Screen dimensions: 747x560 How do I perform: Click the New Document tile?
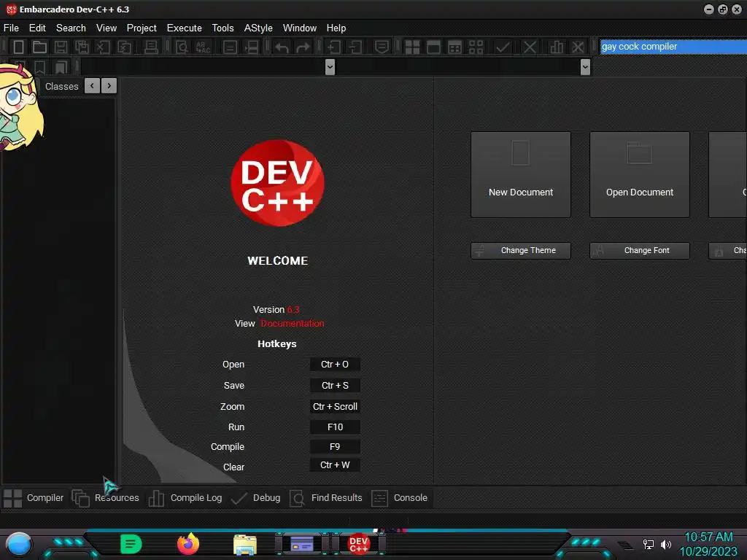point(521,175)
